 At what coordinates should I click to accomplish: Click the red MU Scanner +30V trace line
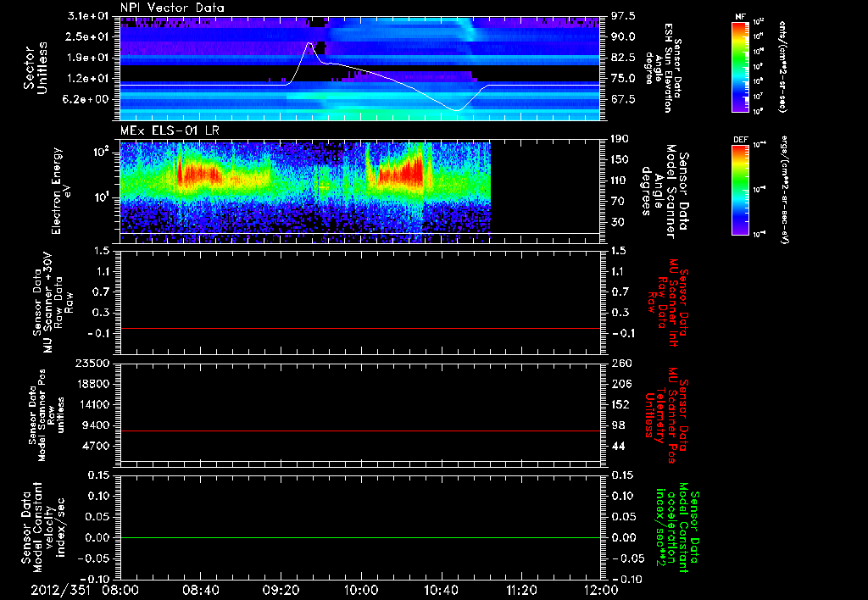click(359, 328)
